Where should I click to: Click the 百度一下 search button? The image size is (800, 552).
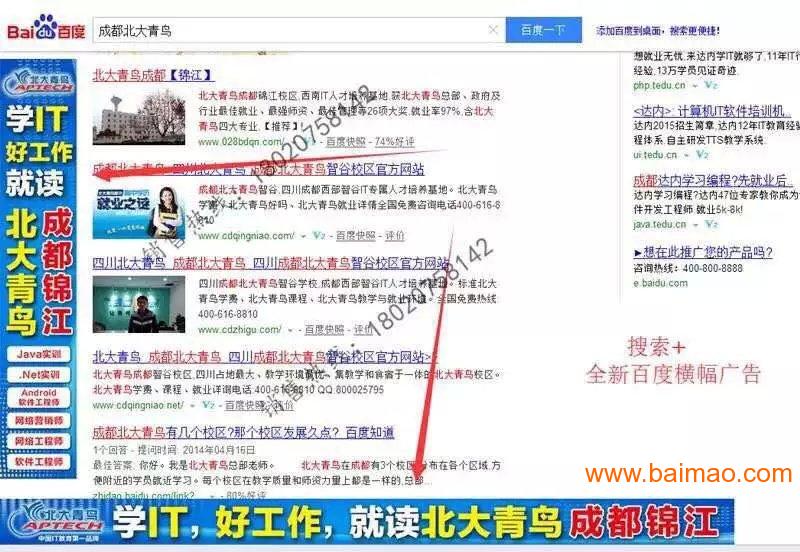tap(543, 30)
